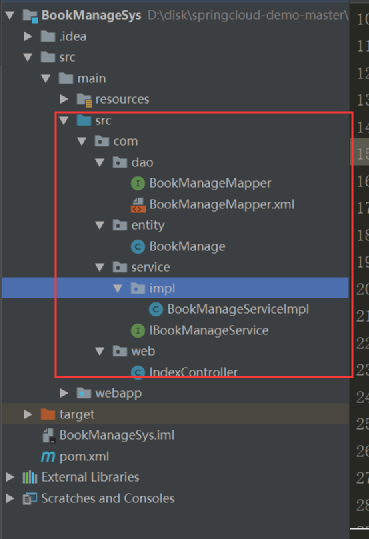Click the .idea folder icon

point(48,36)
